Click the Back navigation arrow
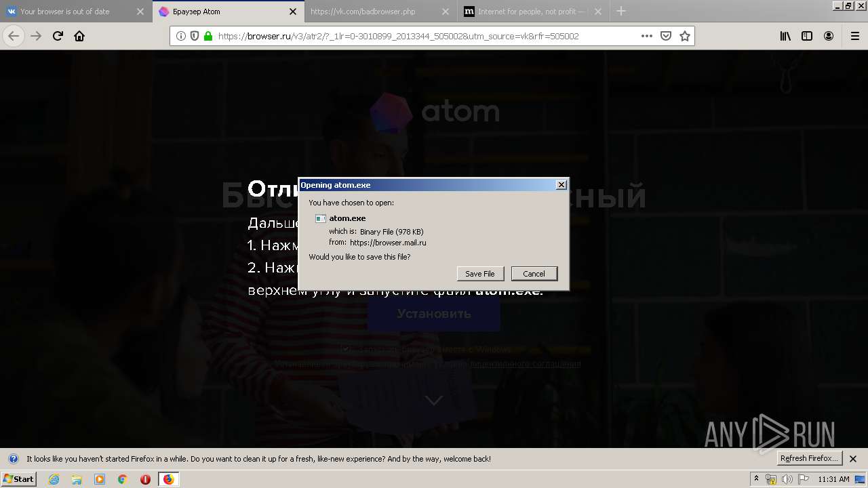This screenshot has height=488, width=868. (x=14, y=36)
